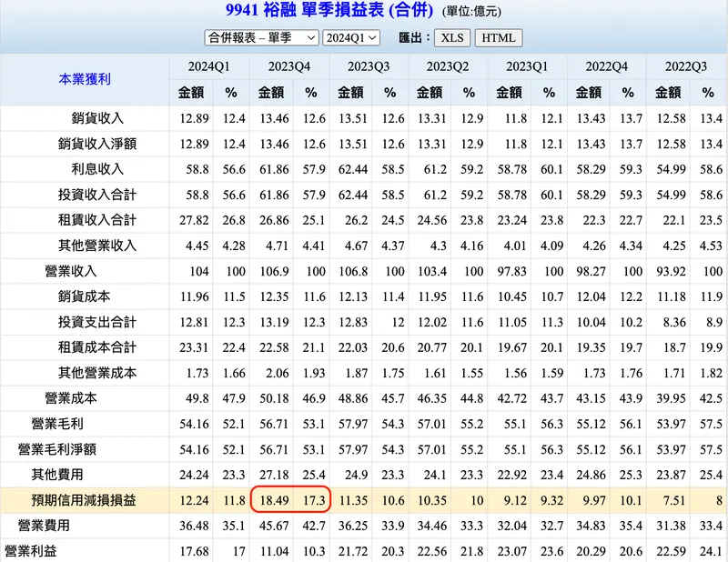Image resolution: width=728 pixels, height=562 pixels.
Task: Click the 營業收入 row label
Action: (x=71, y=271)
